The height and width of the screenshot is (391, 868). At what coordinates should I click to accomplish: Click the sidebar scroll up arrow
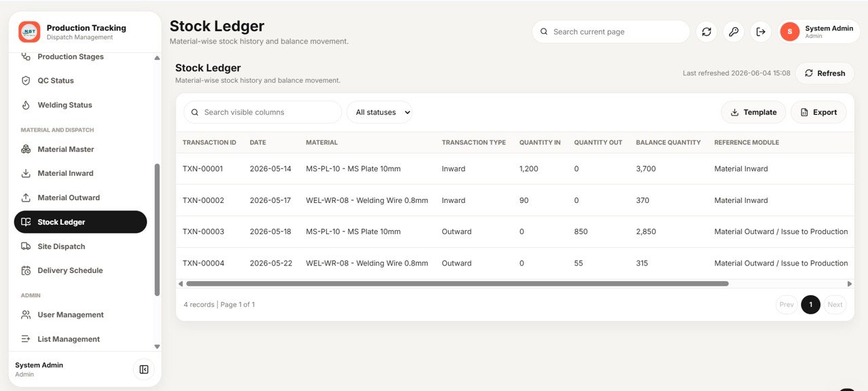[157, 58]
